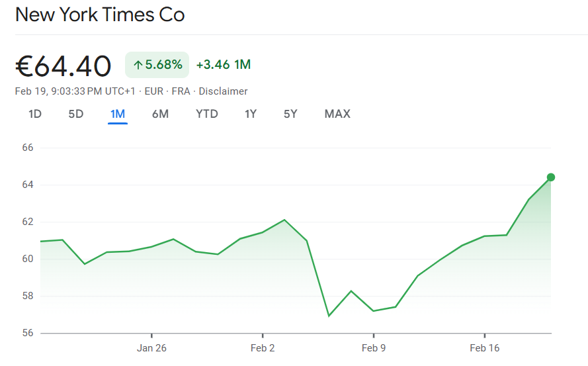Click the green up-arrow icon in percentage badge
The image size is (588, 366).
tap(138, 65)
